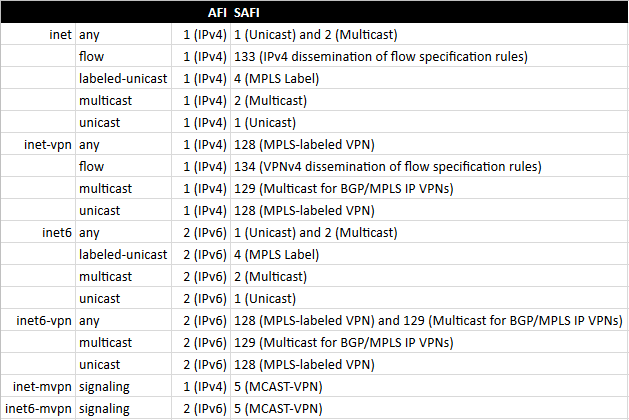Select the inet family cell
Image resolution: width=629 pixels, height=420 pixels.
[59, 34]
